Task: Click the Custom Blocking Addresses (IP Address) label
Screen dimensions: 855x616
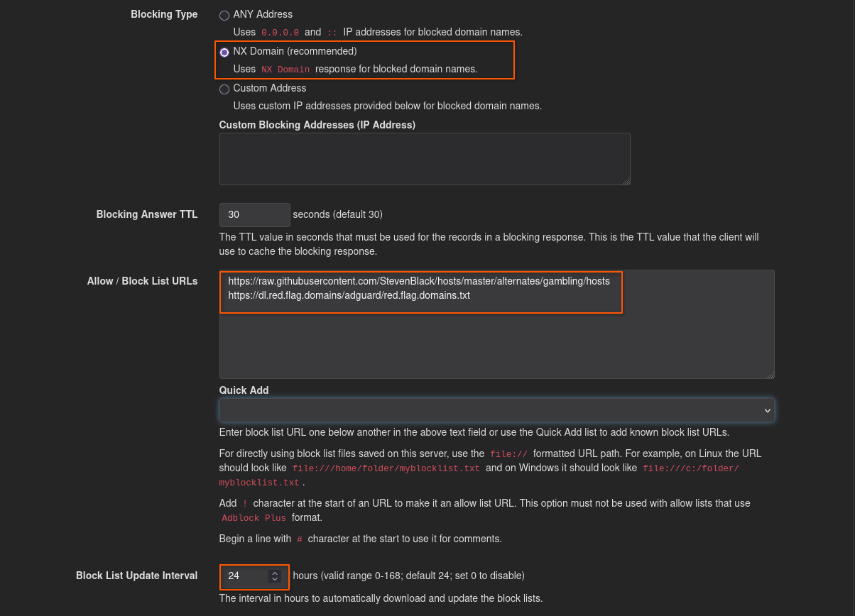Action: (317, 125)
